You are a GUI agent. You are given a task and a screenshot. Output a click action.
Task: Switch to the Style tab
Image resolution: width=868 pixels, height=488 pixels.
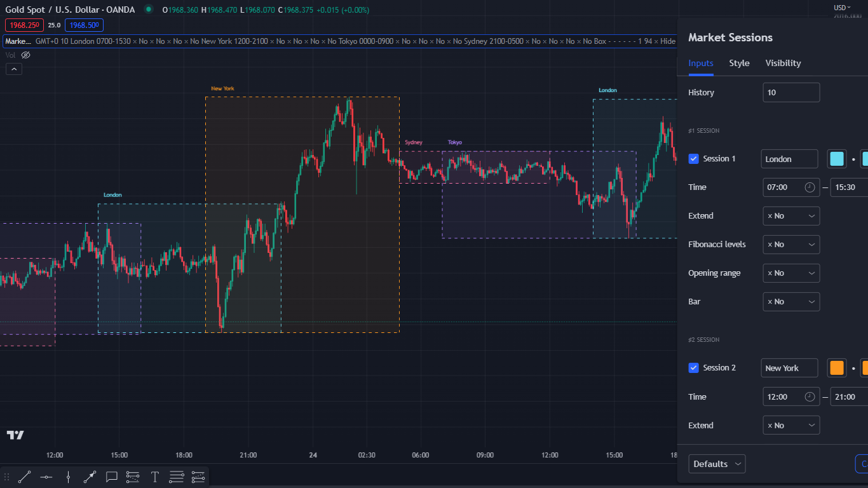coord(739,63)
